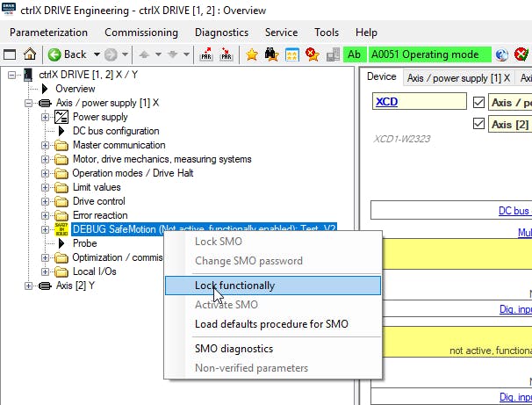Click the green Ab status indicator
Viewport: 532px width, 405px height.
click(354, 54)
